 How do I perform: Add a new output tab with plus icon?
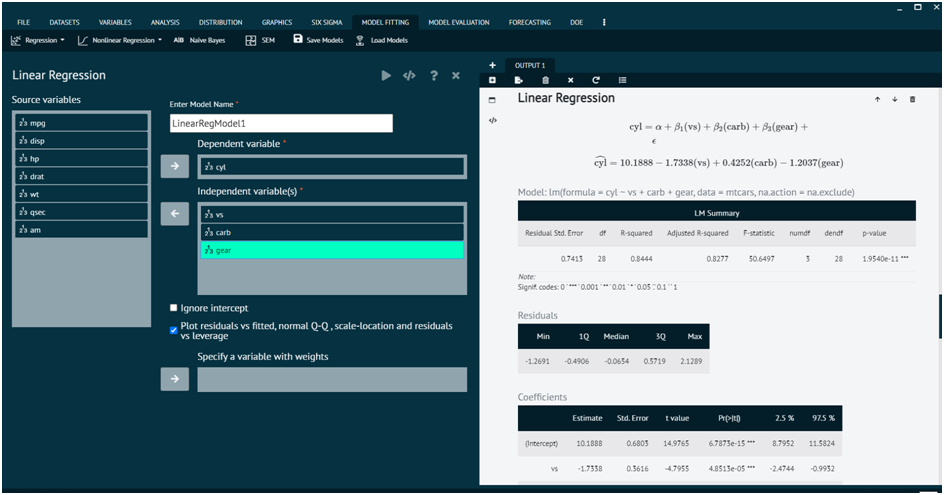(x=492, y=65)
